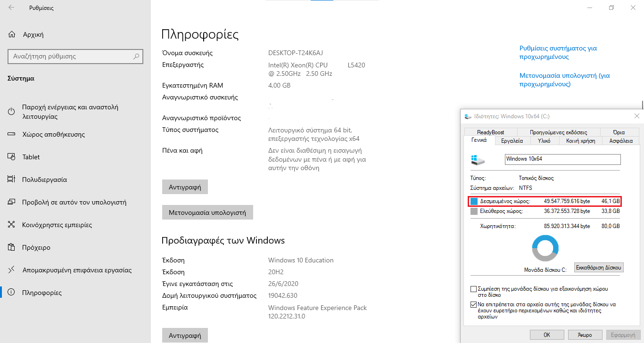Click the Tablet icon in sidebar
Image resolution: width=644 pixels, height=343 pixels.
[x=12, y=157]
